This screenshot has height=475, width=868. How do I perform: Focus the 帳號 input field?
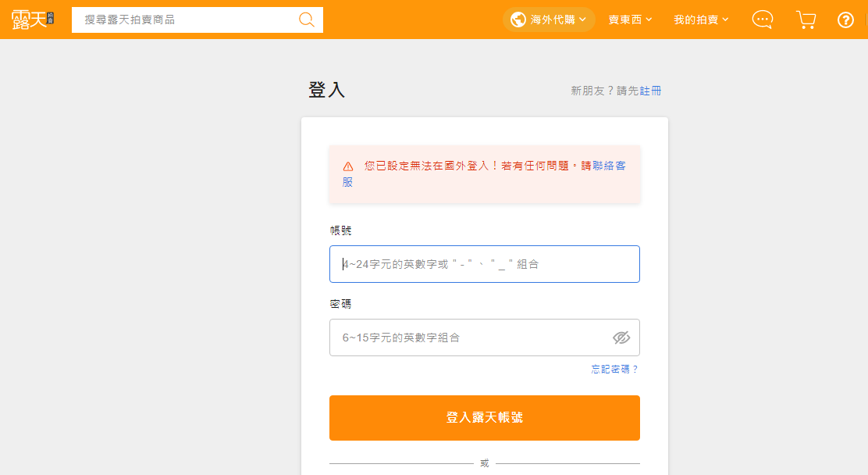tap(485, 264)
